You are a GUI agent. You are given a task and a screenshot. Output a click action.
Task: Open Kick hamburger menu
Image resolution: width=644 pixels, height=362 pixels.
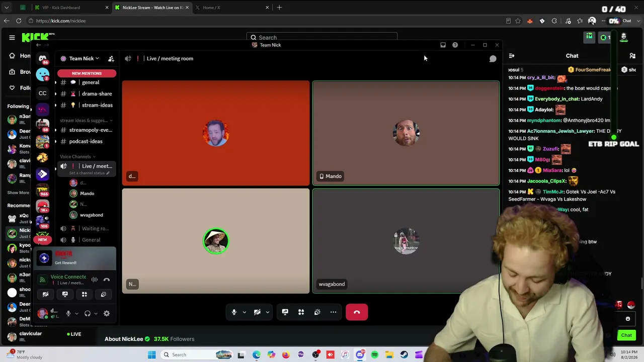pos(12,37)
